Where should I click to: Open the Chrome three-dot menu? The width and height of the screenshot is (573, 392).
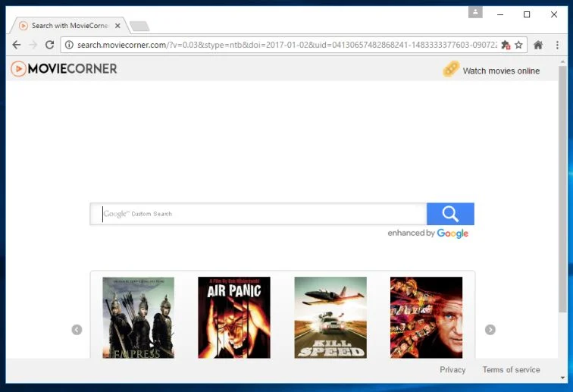tap(557, 45)
